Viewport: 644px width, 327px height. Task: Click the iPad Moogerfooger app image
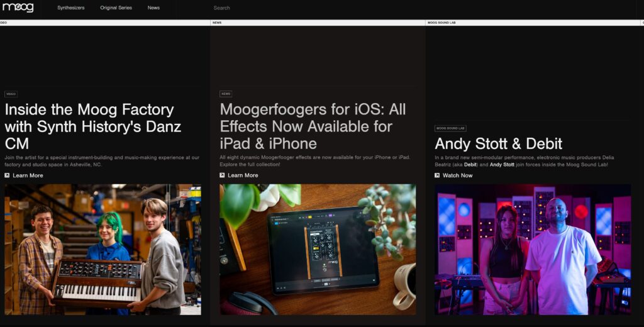318,250
